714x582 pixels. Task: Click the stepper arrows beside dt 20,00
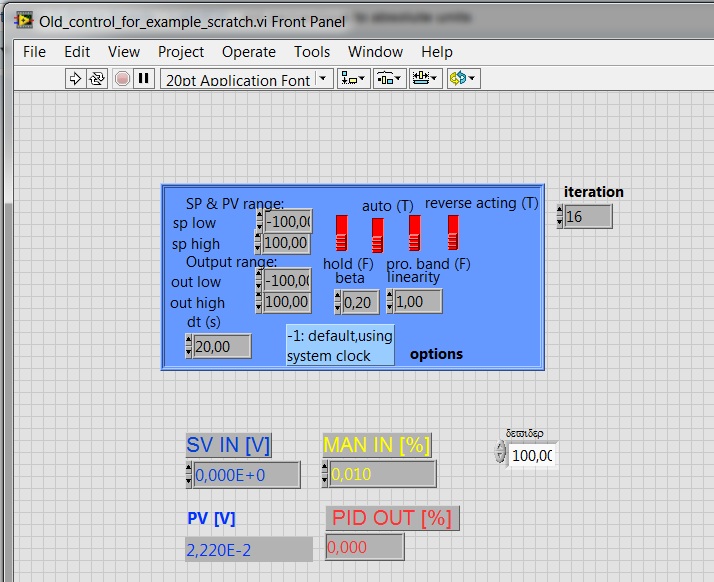tap(189, 347)
